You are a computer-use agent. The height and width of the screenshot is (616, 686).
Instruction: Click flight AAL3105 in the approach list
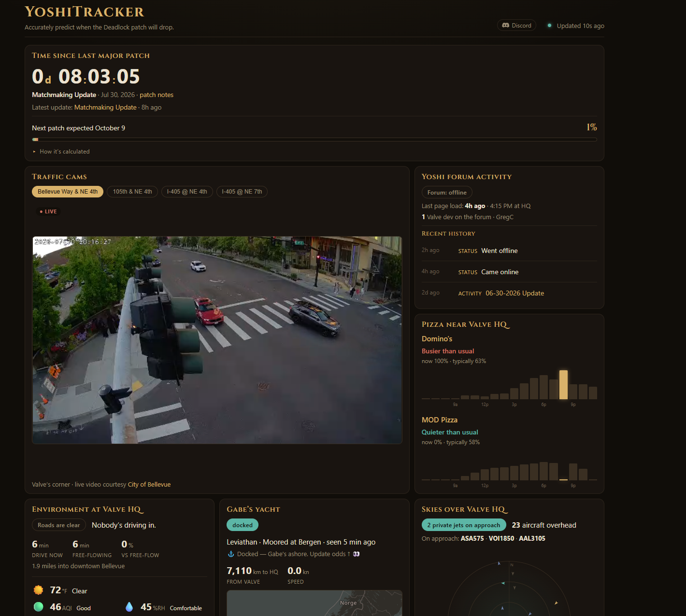click(x=532, y=538)
